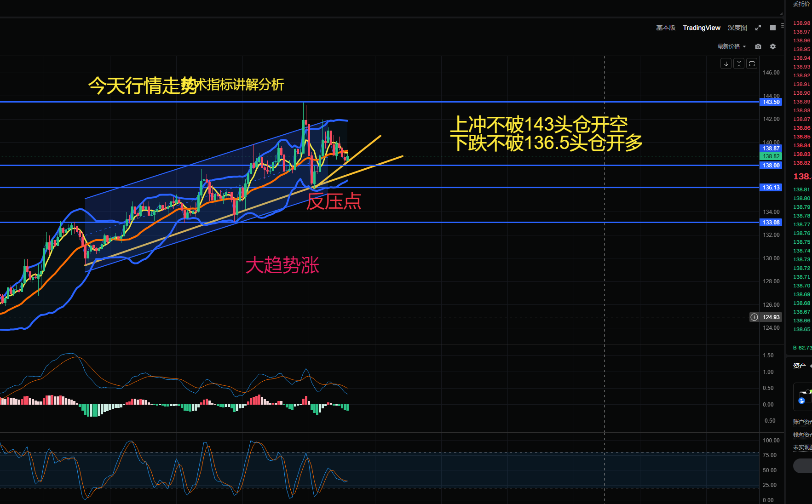Select the TradingView chart tab
Image resolution: width=812 pixels, height=504 pixels.
(x=702, y=28)
